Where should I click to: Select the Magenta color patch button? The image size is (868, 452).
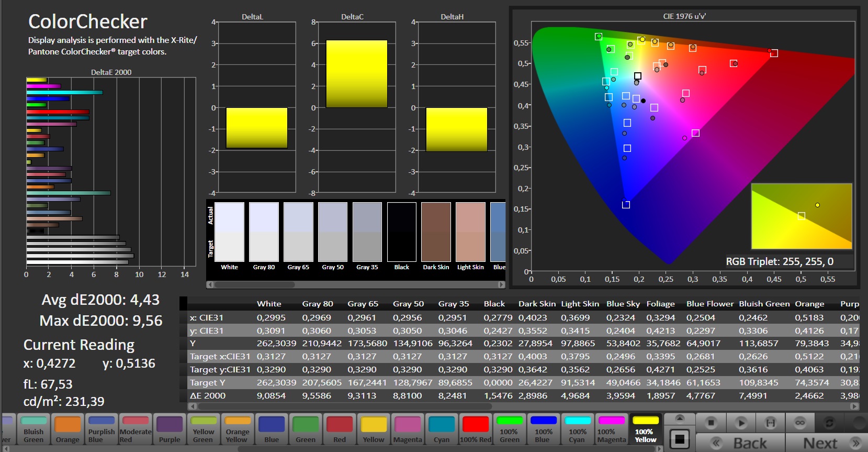click(x=408, y=429)
